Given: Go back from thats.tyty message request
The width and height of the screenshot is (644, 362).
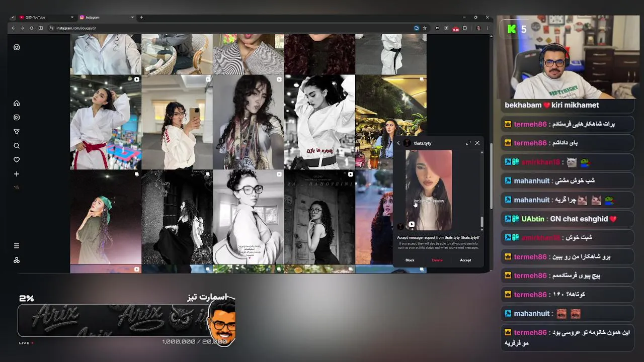Looking at the screenshot, I should (x=398, y=143).
